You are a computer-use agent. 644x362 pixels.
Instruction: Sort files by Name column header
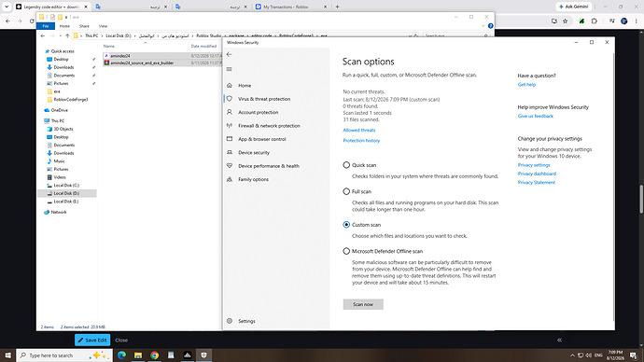[109, 46]
